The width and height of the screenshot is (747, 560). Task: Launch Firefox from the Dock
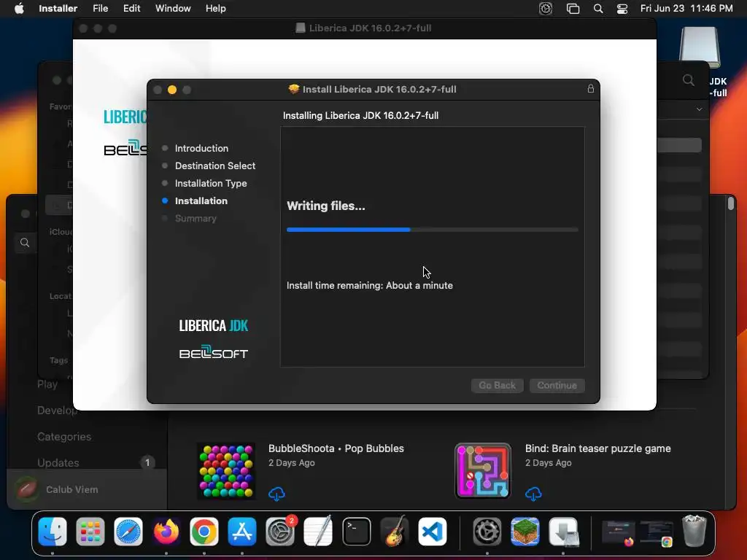tap(166, 531)
